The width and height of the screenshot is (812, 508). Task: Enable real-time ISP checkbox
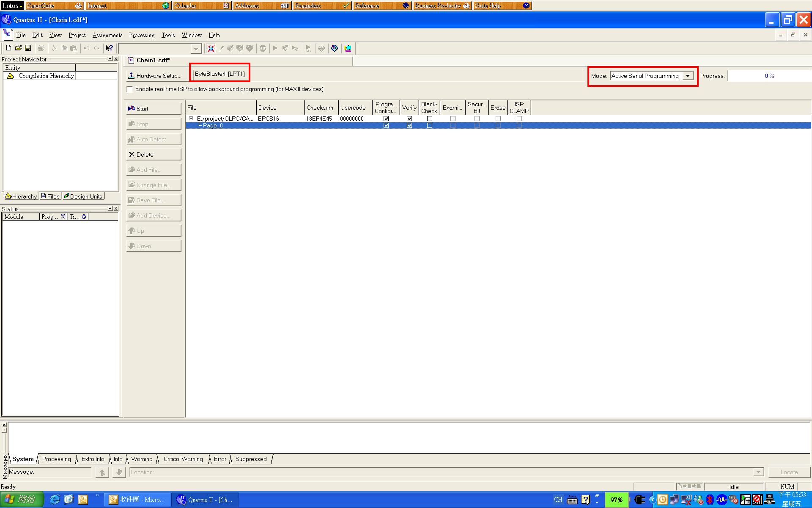pos(130,89)
